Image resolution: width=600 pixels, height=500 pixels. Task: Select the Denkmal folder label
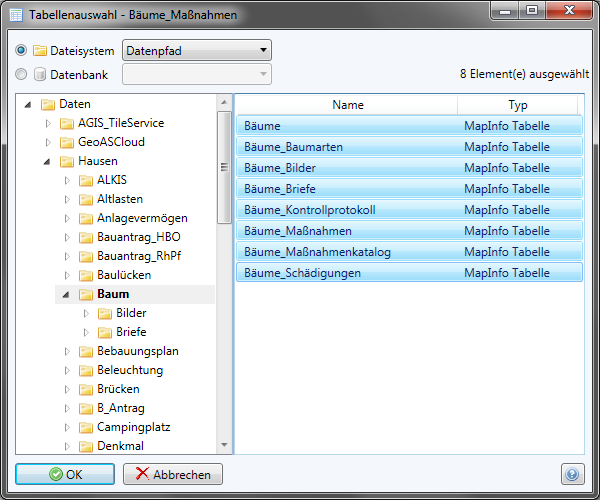tap(121, 446)
